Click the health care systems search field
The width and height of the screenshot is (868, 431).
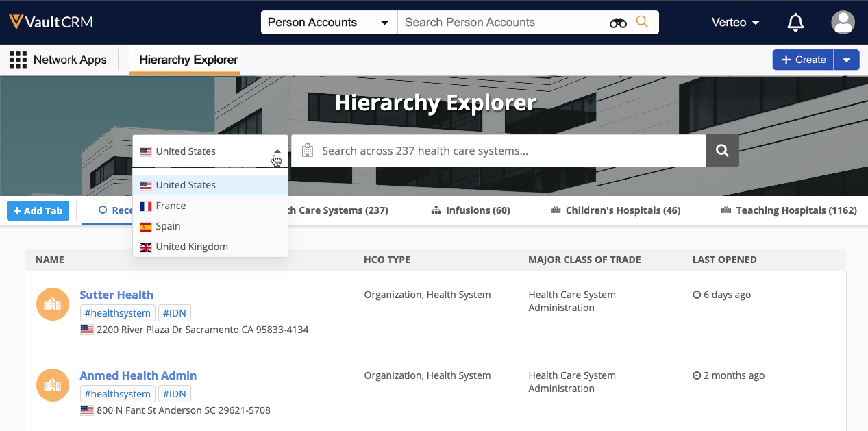click(x=507, y=151)
